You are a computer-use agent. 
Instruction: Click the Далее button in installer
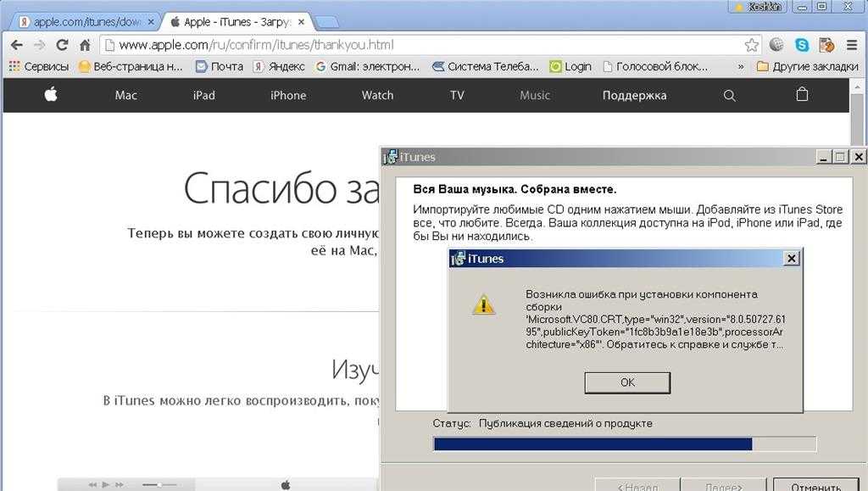724,485
